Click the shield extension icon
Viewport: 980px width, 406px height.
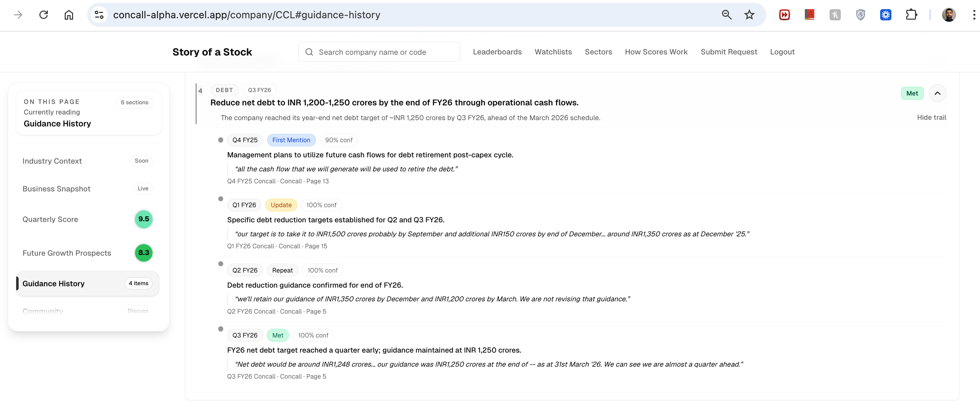pyautogui.click(x=860, y=15)
